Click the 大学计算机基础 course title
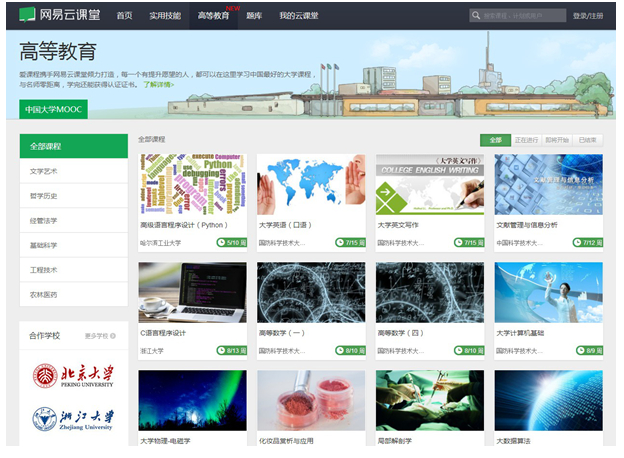The width and height of the screenshot is (624, 458). click(x=520, y=333)
